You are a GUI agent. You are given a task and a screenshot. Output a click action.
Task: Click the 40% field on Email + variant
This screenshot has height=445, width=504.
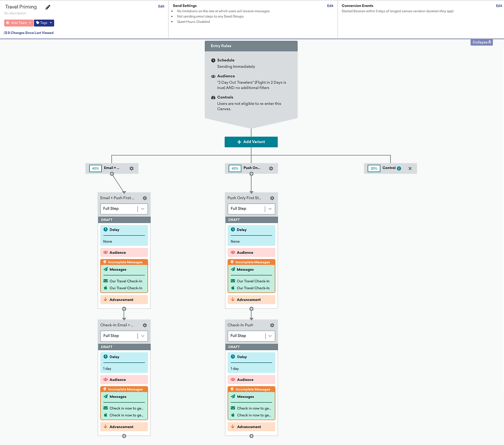[95, 168]
